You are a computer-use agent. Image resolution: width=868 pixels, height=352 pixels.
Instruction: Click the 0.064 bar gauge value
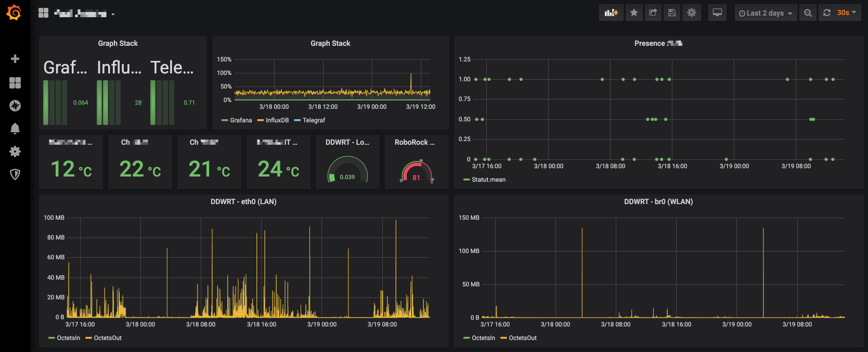81,103
